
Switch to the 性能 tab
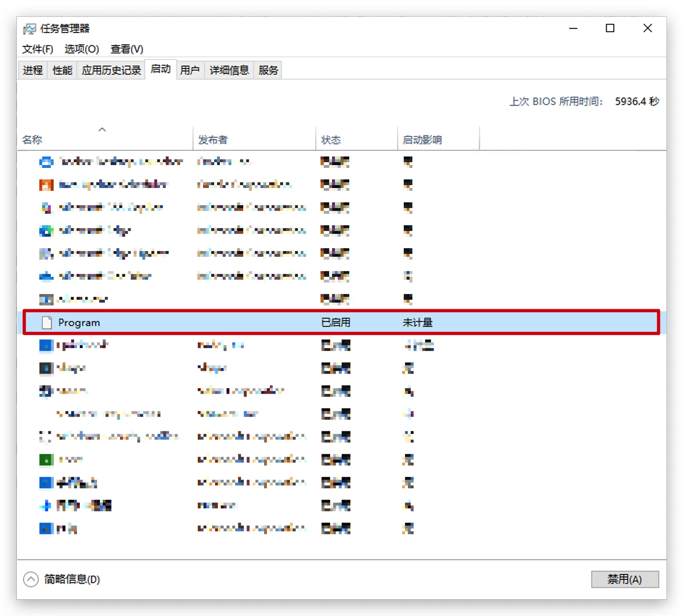pos(62,70)
